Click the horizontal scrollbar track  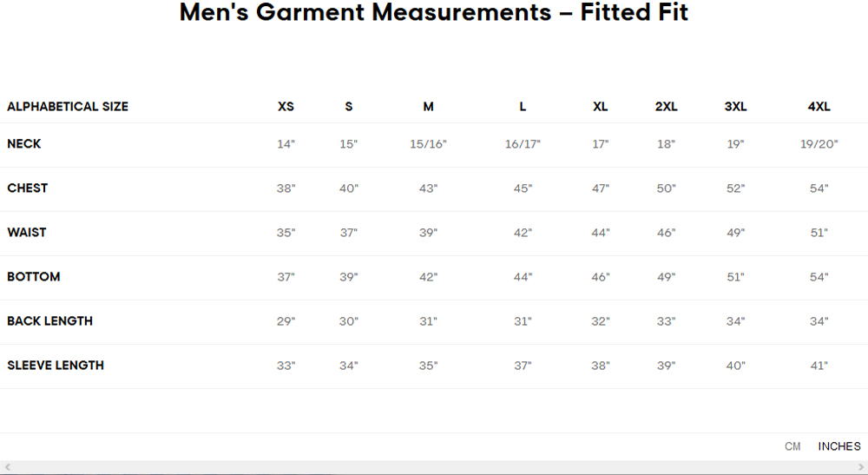pyautogui.click(x=434, y=467)
